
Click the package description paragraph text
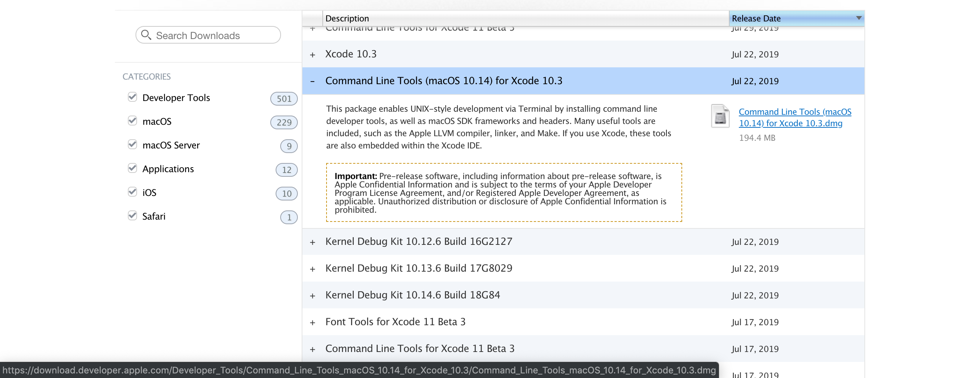498,127
